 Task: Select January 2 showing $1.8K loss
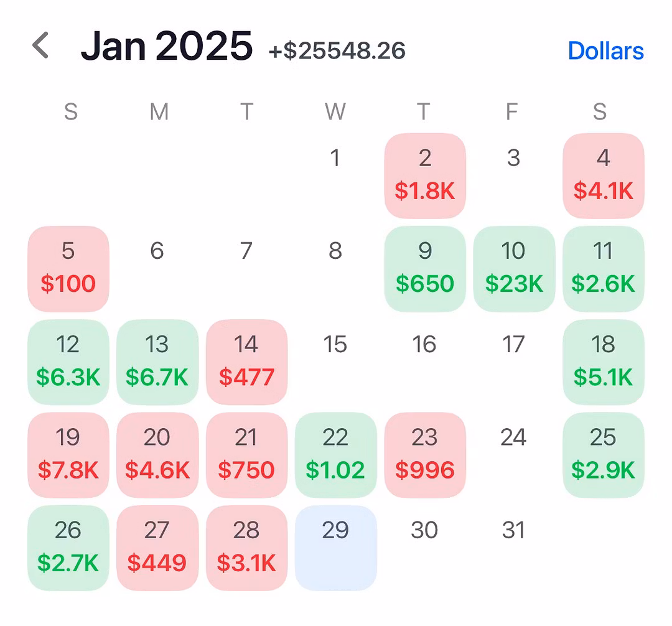tap(425, 175)
